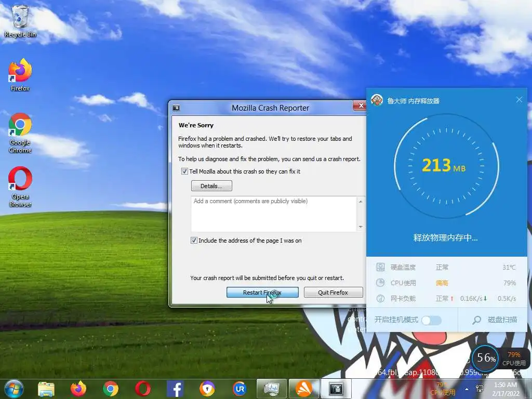532x399 pixels.
Task: Close the Ludashi memory release panel
Action: (519, 99)
